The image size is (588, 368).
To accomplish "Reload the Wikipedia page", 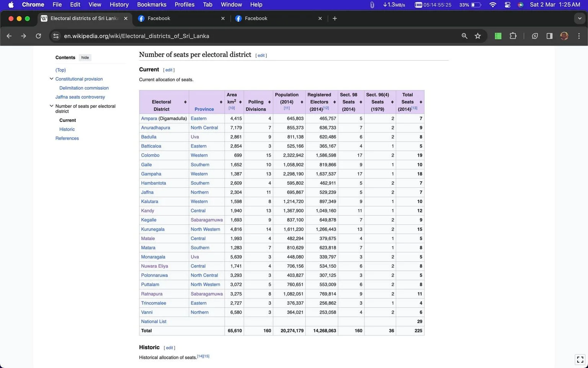I will (x=38, y=36).
